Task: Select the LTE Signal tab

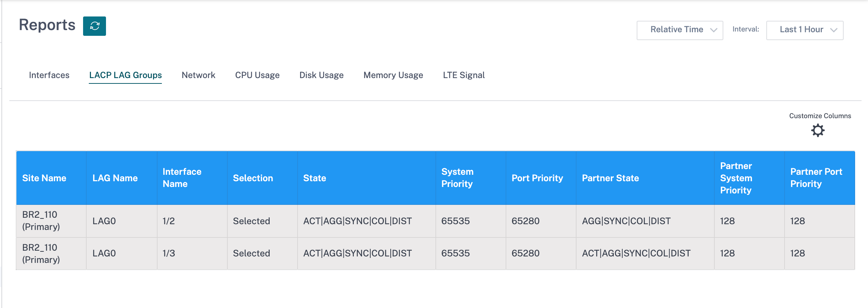Action: tap(464, 75)
